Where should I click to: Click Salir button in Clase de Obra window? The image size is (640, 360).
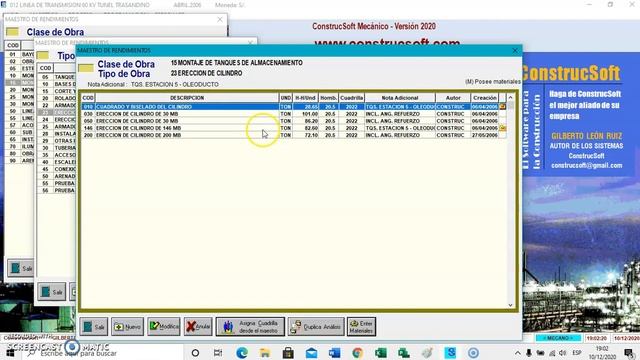pyautogui.click(x=21, y=268)
